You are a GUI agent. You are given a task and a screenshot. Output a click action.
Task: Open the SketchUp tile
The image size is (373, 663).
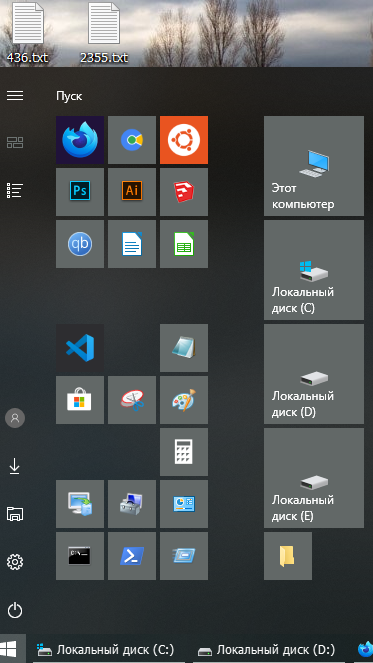pos(184,192)
